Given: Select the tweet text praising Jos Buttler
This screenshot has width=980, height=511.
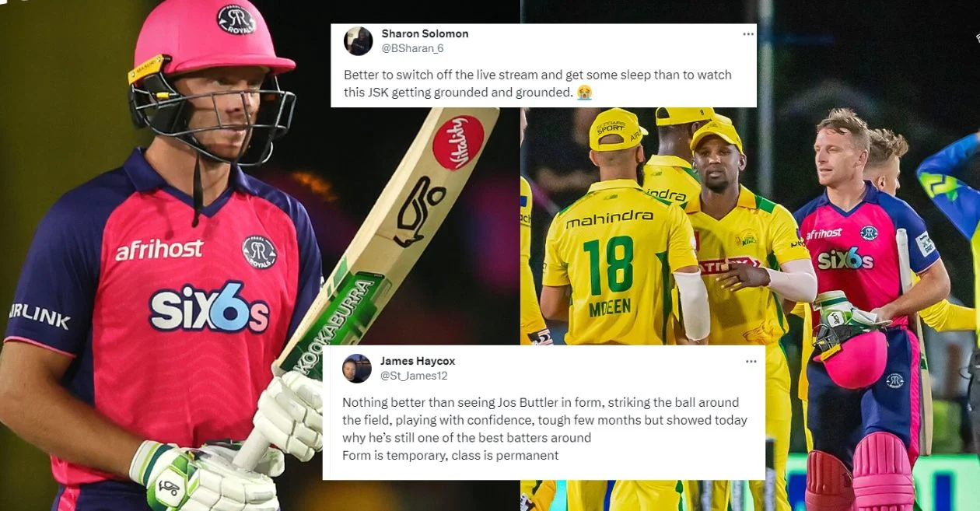Looking at the screenshot, I should tap(544, 429).
